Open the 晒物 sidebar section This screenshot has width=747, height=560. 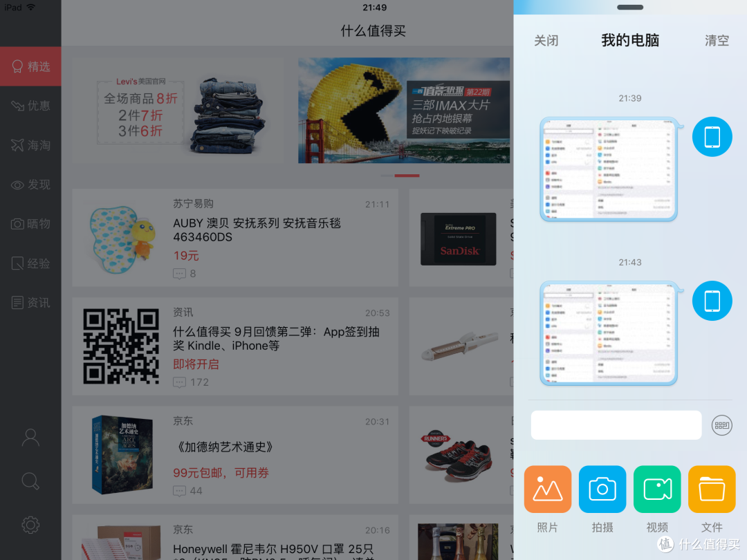point(30,223)
